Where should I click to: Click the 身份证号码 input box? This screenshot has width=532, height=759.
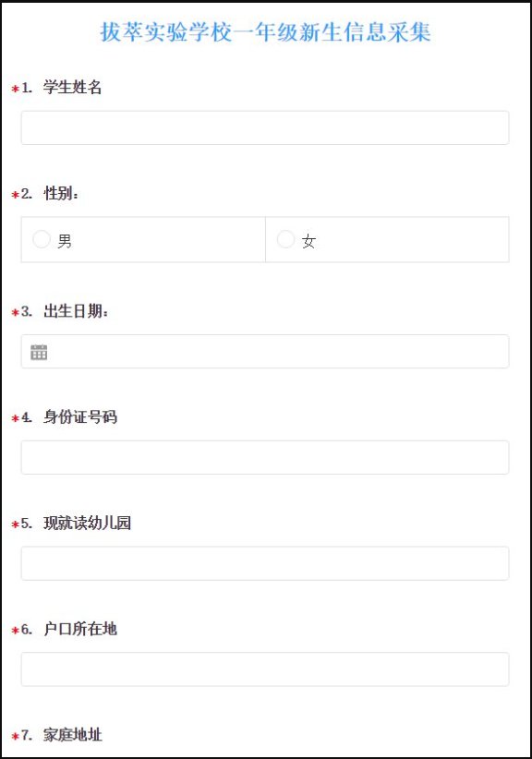coord(265,457)
